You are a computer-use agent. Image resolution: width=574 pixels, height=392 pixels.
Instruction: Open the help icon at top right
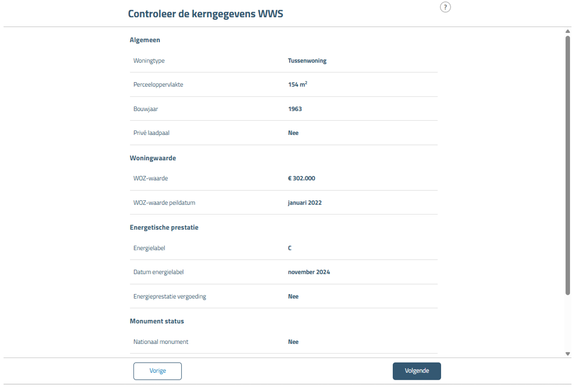[x=445, y=7]
